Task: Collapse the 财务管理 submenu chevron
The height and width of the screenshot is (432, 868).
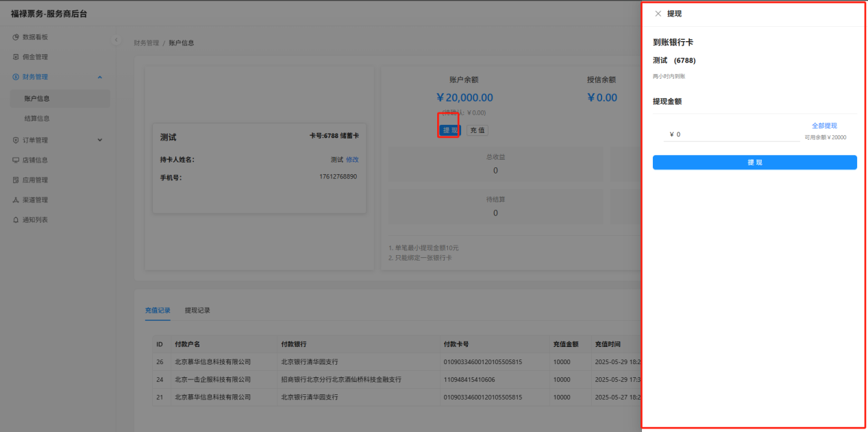Action: coord(100,77)
